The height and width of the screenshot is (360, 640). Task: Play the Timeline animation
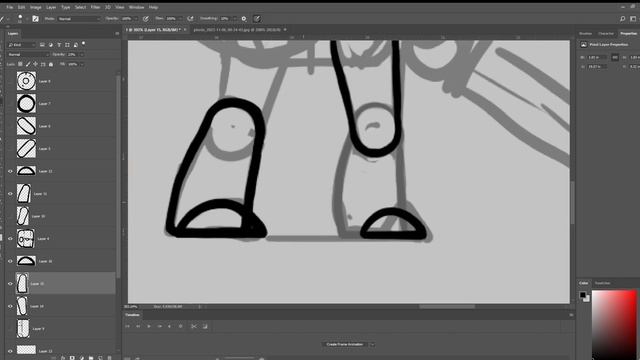(149, 326)
